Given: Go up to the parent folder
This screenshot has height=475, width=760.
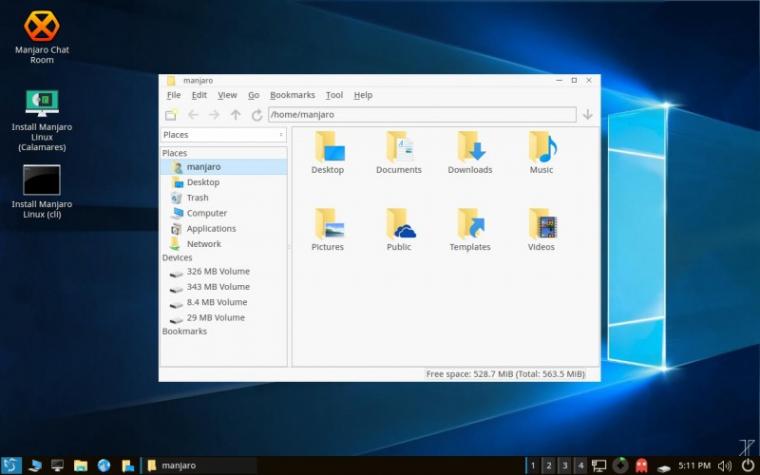Looking at the screenshot, I should [x=236, y=115].
